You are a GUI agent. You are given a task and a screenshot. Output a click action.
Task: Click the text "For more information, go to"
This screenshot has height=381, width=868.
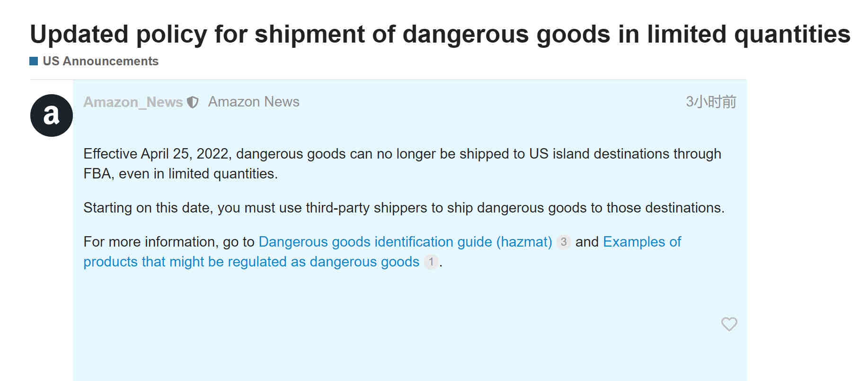point(169,242)
